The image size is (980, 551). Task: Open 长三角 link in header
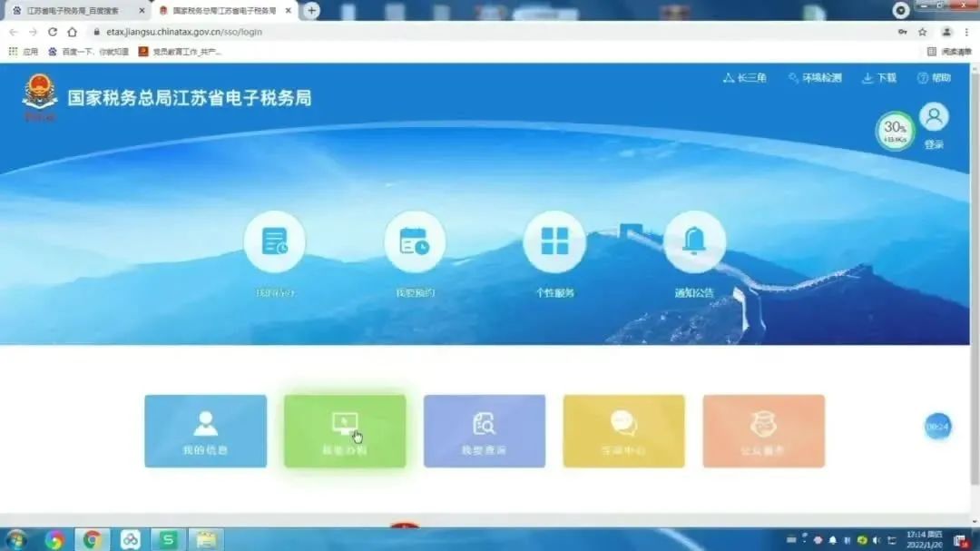pos(745,78)
